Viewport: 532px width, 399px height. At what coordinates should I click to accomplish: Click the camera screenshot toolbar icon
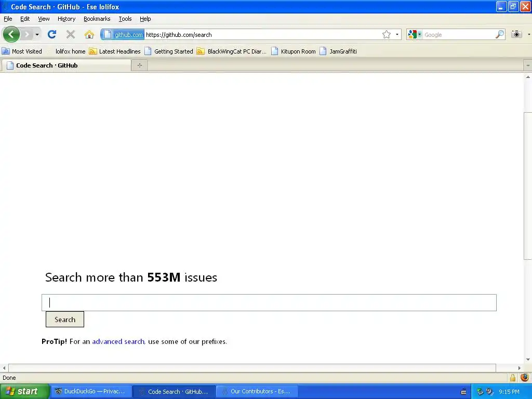coord(516,34)
